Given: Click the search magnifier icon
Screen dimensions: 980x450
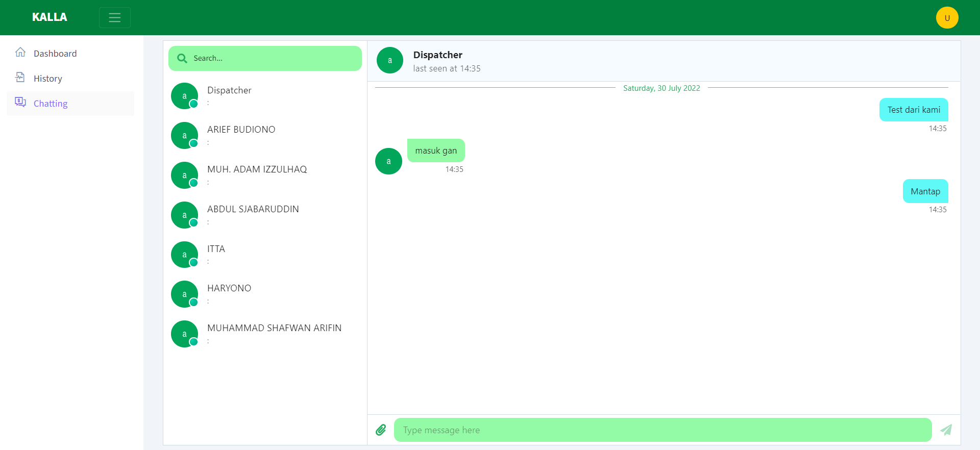Looking at the screenshot, I should coord(182,58).
